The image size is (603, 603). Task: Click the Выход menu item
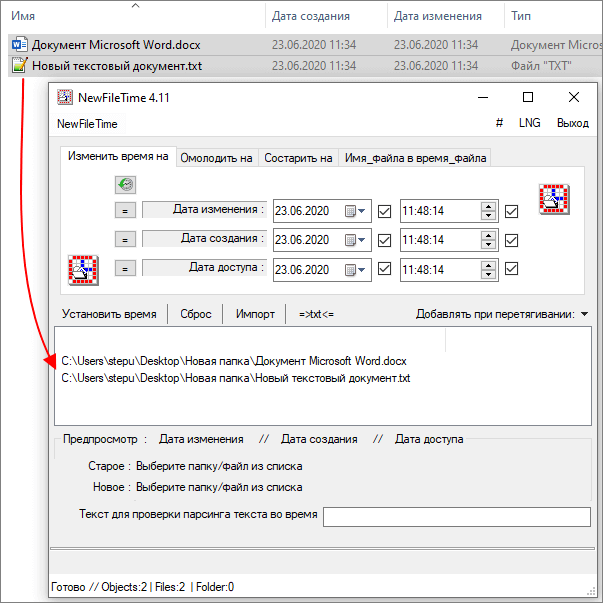coord(573,123)
